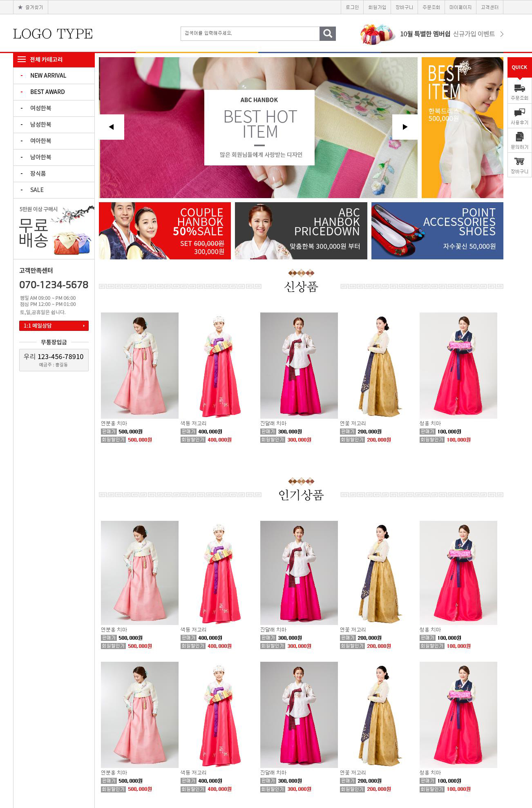The image size is (532, 808).
Task: Click the 1:1 메일상담 button
Action: coord(54,326)
